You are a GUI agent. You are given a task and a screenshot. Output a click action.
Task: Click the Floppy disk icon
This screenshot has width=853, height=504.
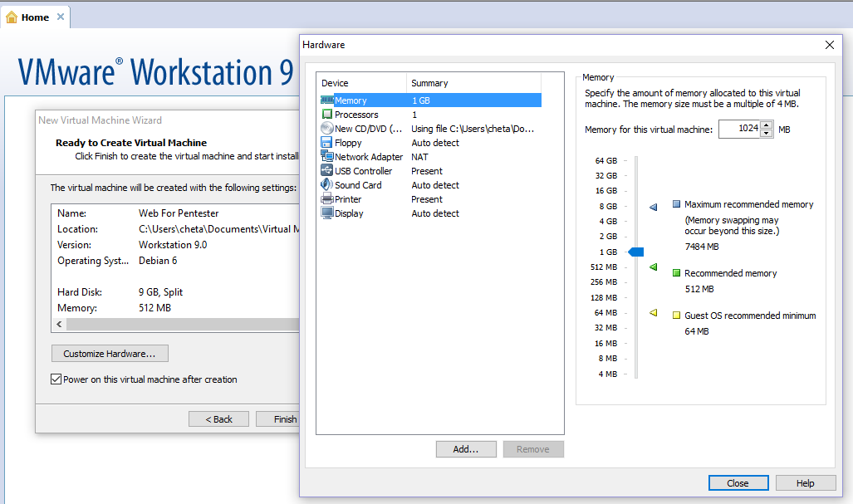(326, 143)
